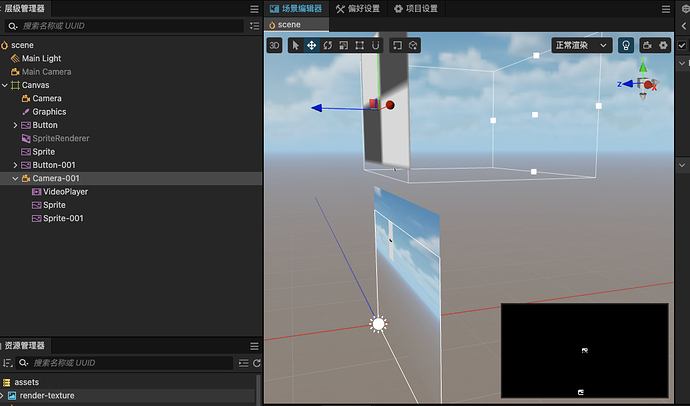690x406 pixels.
Task: Select the Main Light node
Action: [41, 58]
